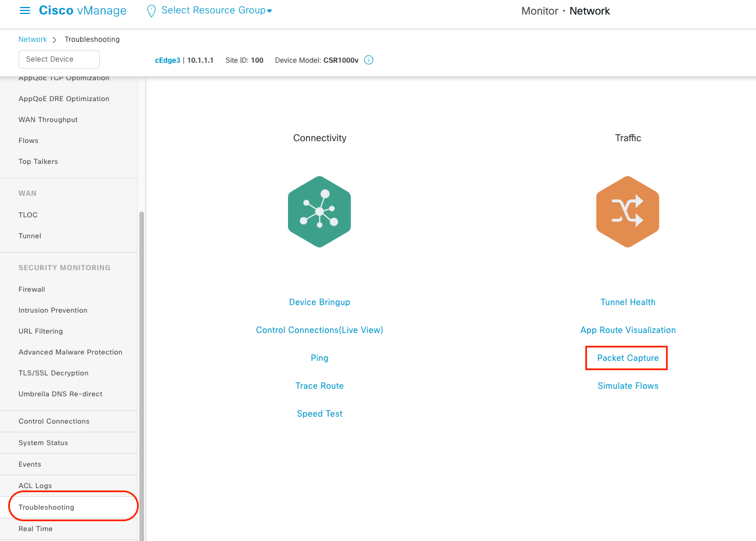Launch the Ping troubleshooting tool
This screenshot has width=756, height=541.
coord(319,358)
